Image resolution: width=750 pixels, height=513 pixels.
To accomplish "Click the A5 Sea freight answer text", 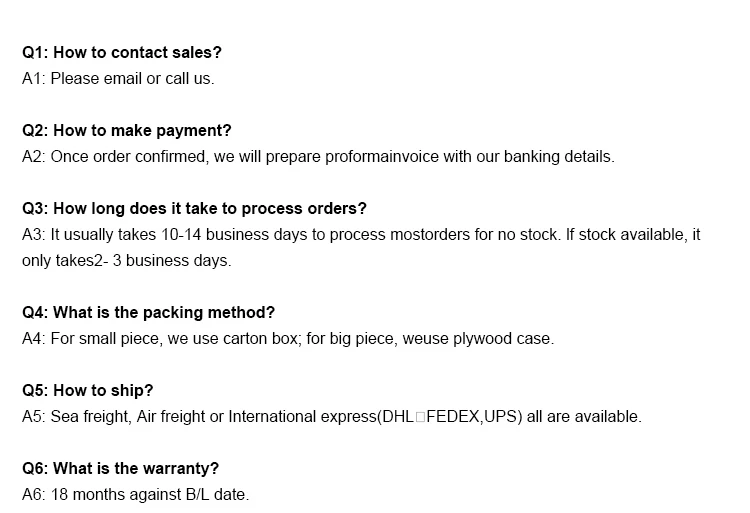I will pyautogui.click(x=332, y=416).
